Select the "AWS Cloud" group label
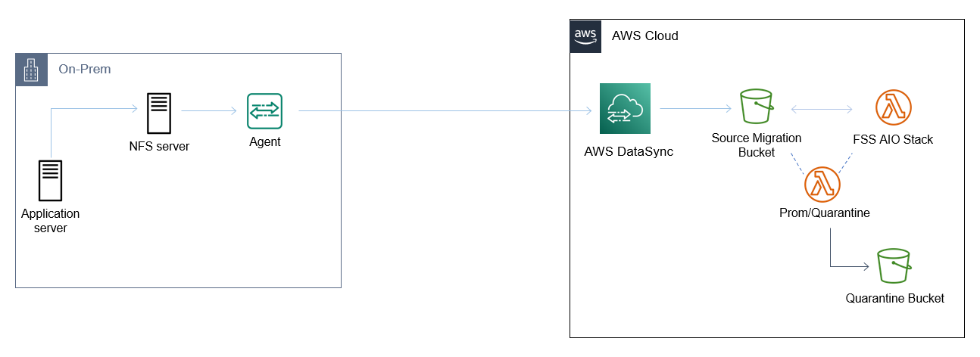The height and width of the screenshot is (357, 980). point(644,36)
